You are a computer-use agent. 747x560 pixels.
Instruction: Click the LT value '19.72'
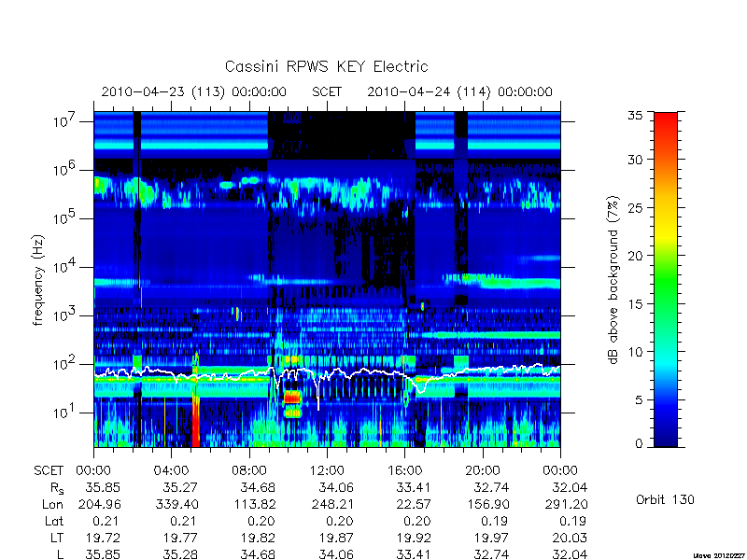coord(103,539)
